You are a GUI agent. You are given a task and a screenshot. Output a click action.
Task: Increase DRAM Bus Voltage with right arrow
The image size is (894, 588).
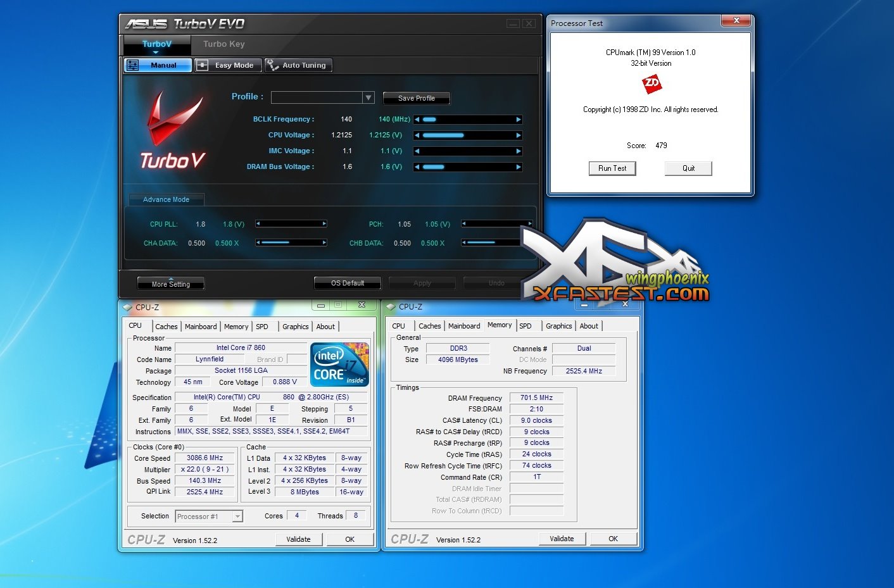519,166
